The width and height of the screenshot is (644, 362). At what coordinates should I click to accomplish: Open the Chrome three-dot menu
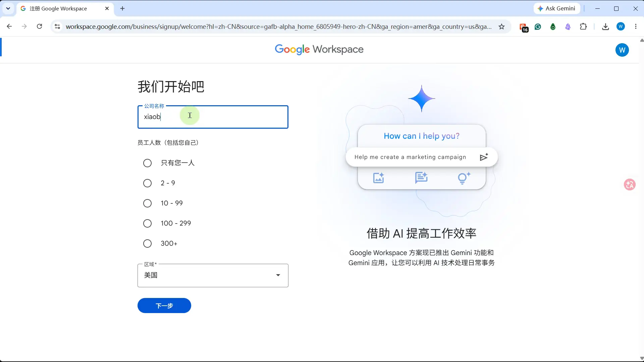(x=636, y=26)
